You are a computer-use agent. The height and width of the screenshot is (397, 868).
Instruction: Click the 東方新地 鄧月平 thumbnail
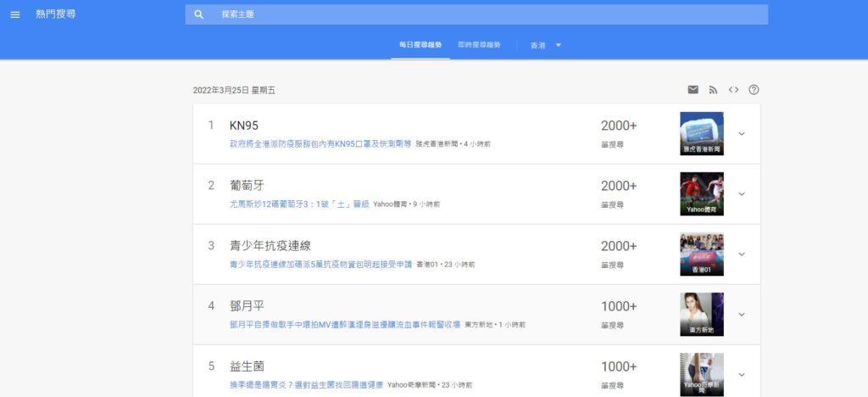coord(701,315)
